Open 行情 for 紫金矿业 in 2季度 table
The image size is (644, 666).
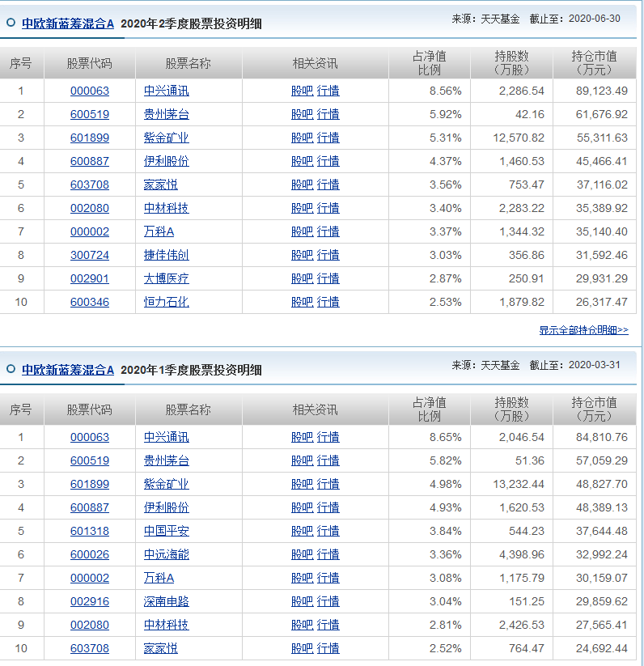(328, 138)
